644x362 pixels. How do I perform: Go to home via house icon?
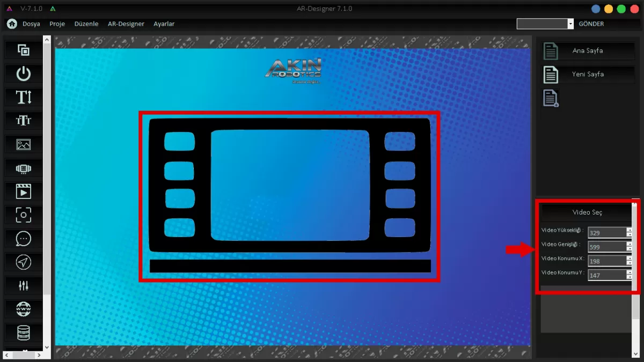pos(12,24)
